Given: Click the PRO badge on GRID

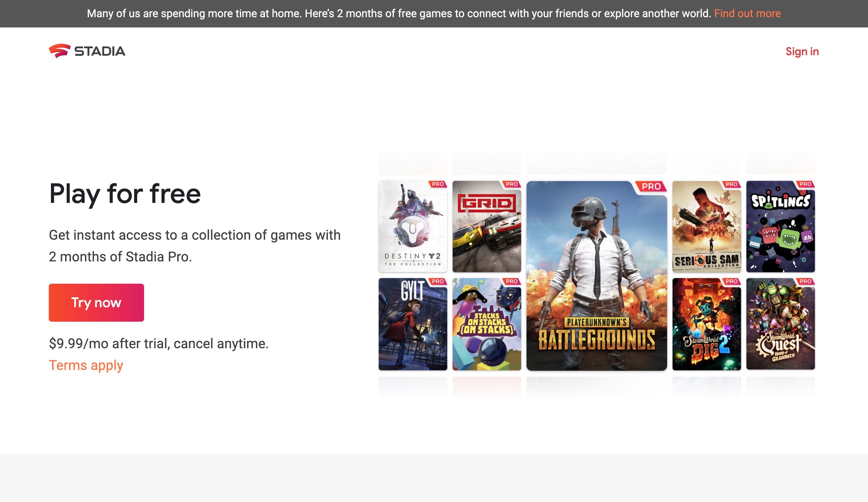Looking at the screenshot, I should coord(511,184).
